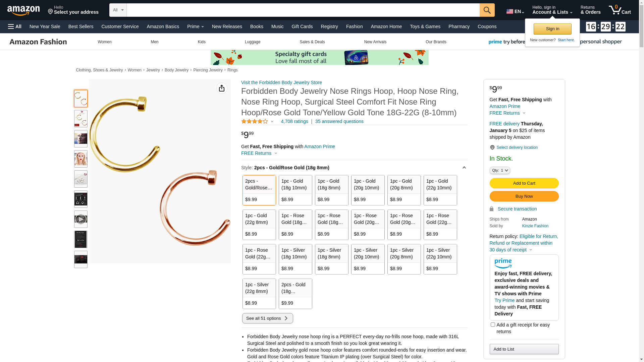Image resolution: width=644 pixels, height=362 pixels.
Task: Open the All hamburger menu
Action: pyautogui.click(x=15, y=26)
